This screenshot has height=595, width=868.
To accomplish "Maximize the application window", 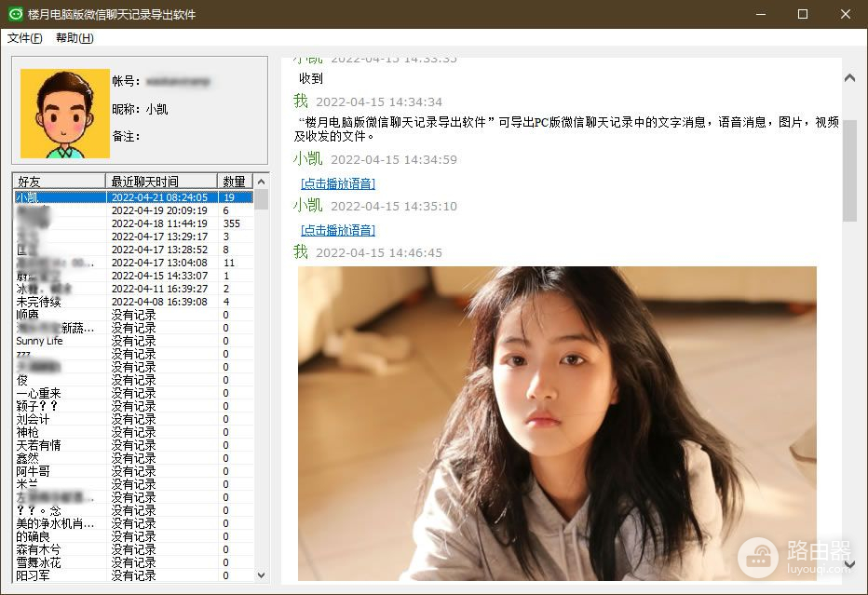I will tap(803, 14).
